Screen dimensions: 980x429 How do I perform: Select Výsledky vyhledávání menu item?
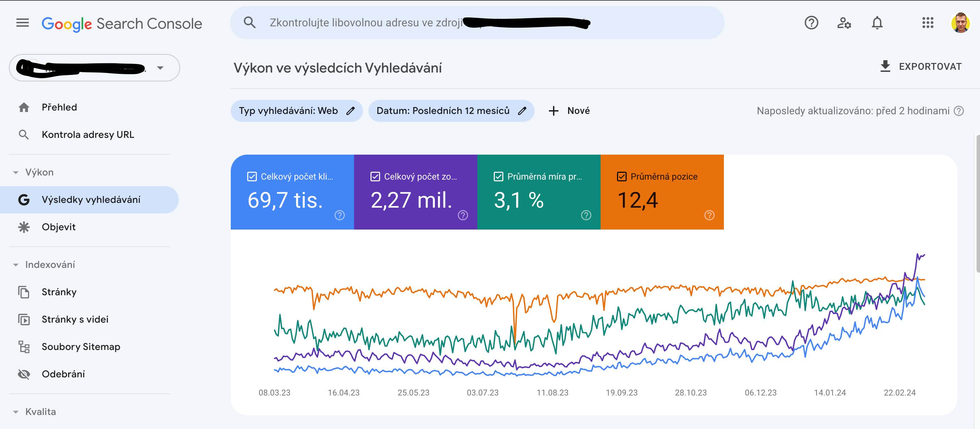(x=89, y=199)
